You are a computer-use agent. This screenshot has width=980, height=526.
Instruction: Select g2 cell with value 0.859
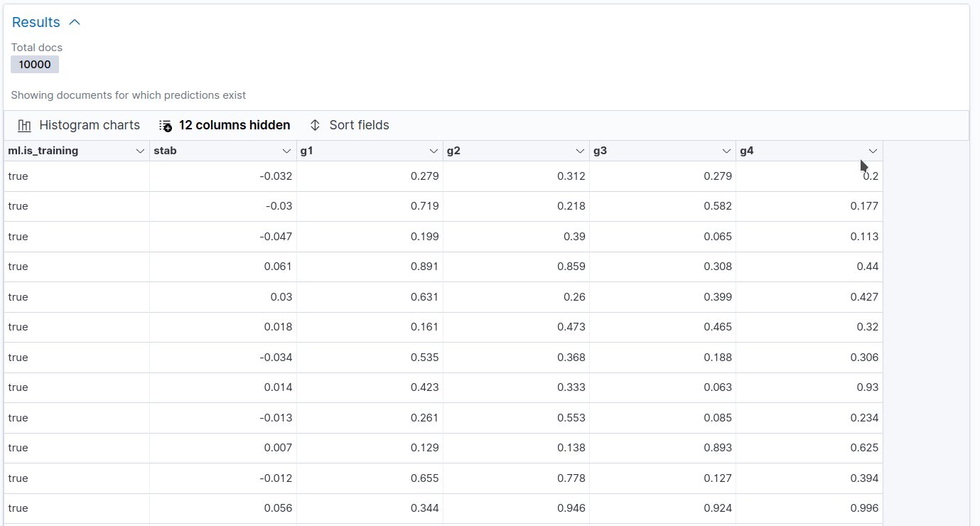(516, 267)
